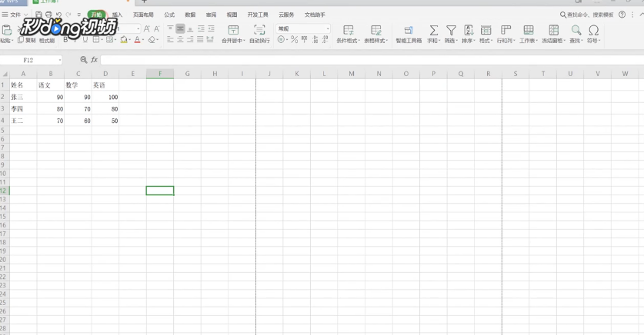
Task: Undo the last action
Action: pos(58,15)
